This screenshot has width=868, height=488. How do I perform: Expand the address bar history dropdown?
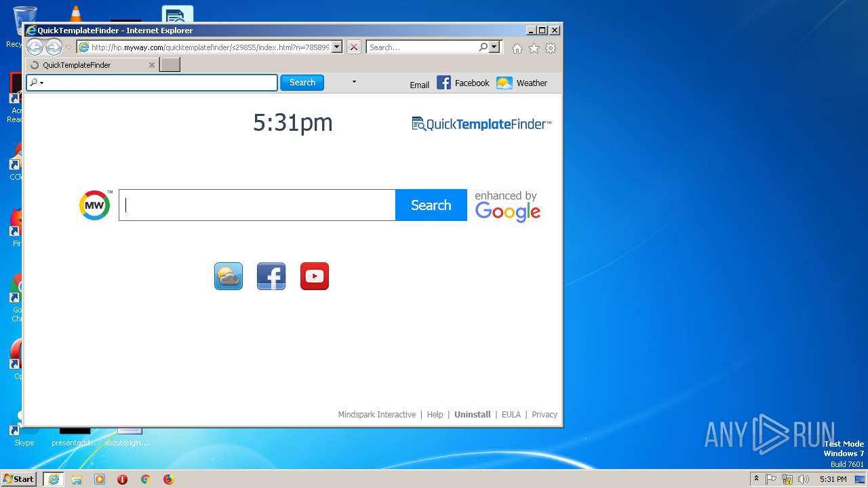click(x=337, y=47)
